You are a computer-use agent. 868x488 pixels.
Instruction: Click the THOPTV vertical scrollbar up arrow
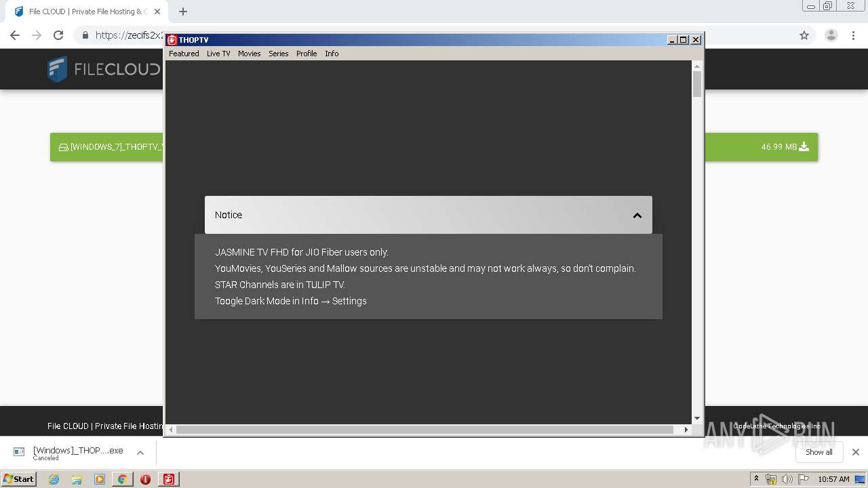pos(696,66)
